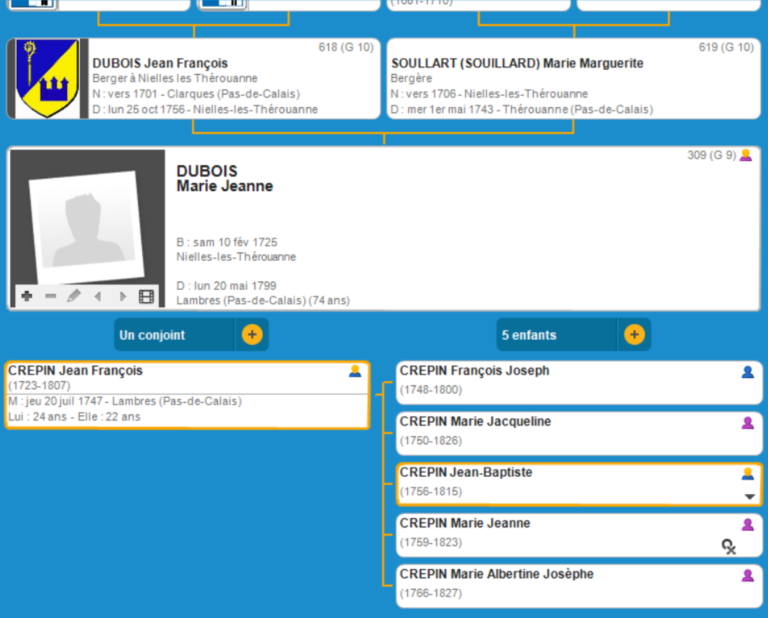The image size is (768, 618).
Task: Open the media filmstrip icon
Action: (147, 297)
